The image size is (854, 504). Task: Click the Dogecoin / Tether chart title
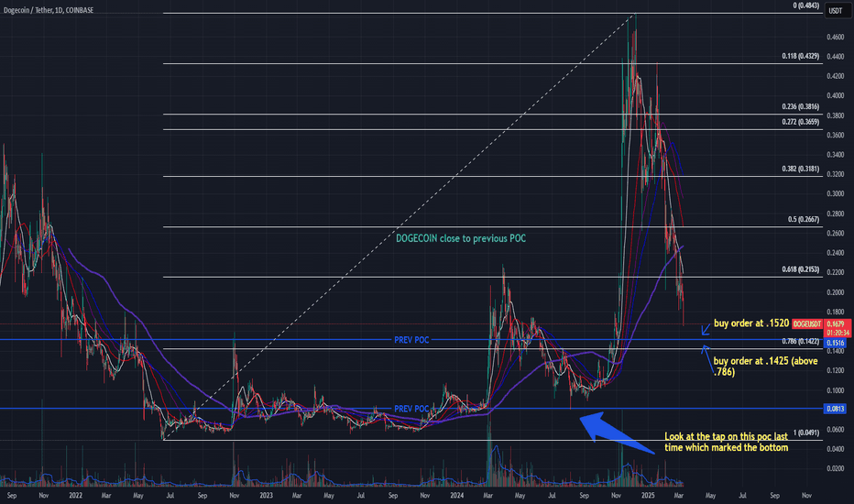pyautogui.click(x=49, y=10)
